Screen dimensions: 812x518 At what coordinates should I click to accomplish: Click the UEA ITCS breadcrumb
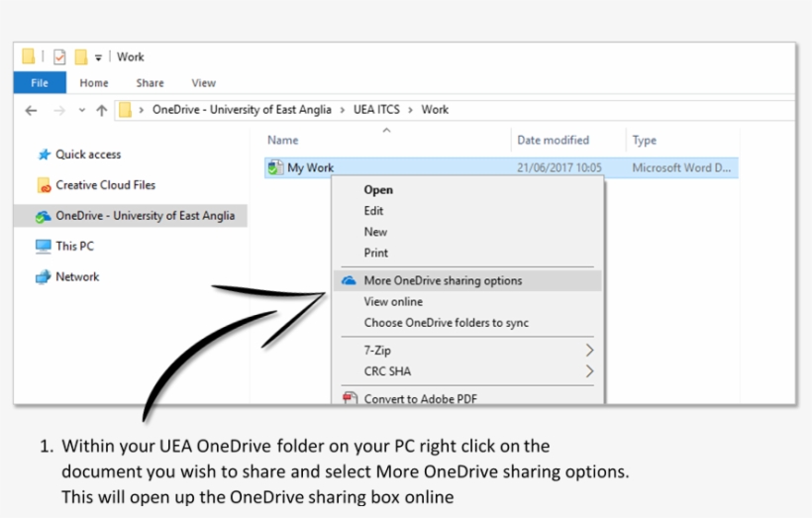[x=376, y=110]
